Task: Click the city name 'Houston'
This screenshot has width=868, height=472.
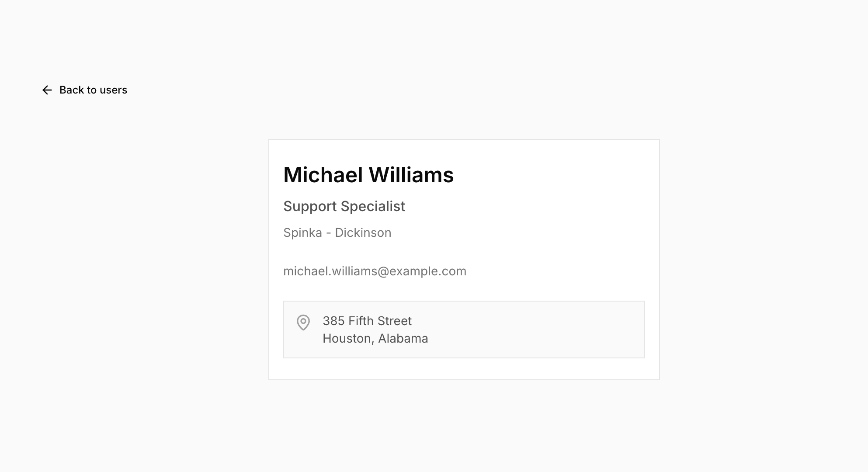Action: 347,338
